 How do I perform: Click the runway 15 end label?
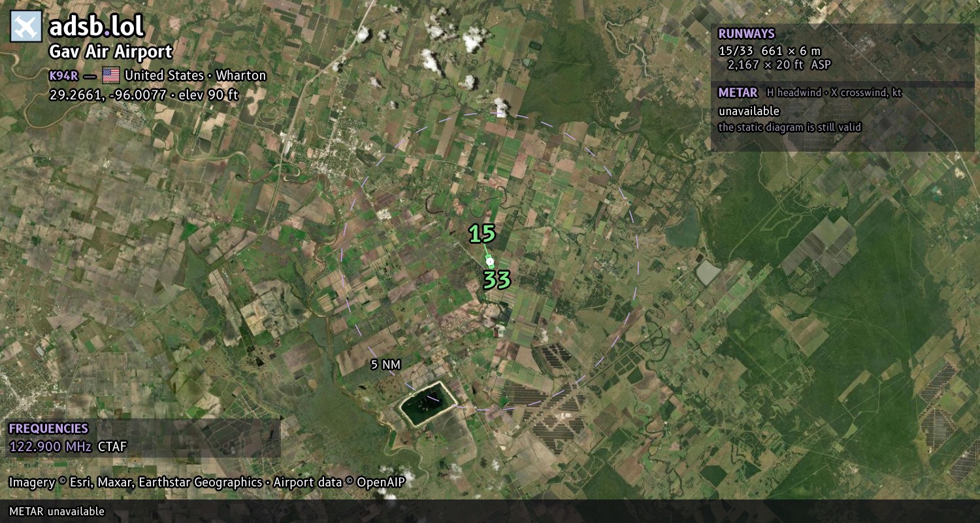482,233
